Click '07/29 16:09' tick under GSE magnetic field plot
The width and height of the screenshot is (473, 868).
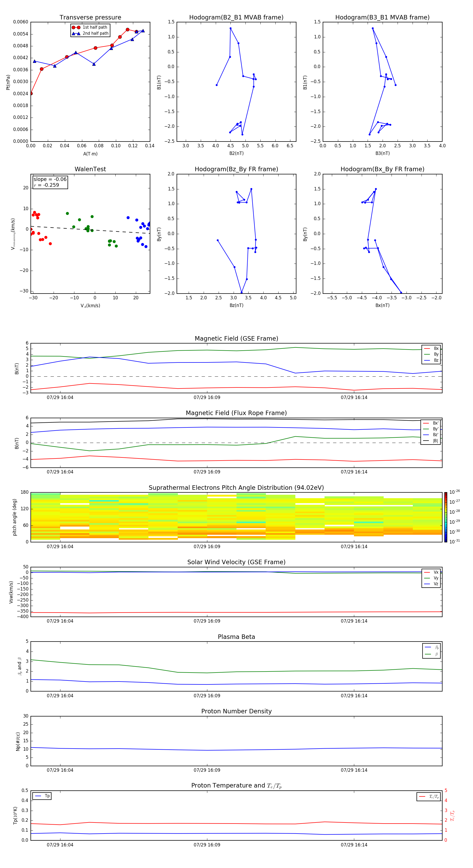coord(207,398)
